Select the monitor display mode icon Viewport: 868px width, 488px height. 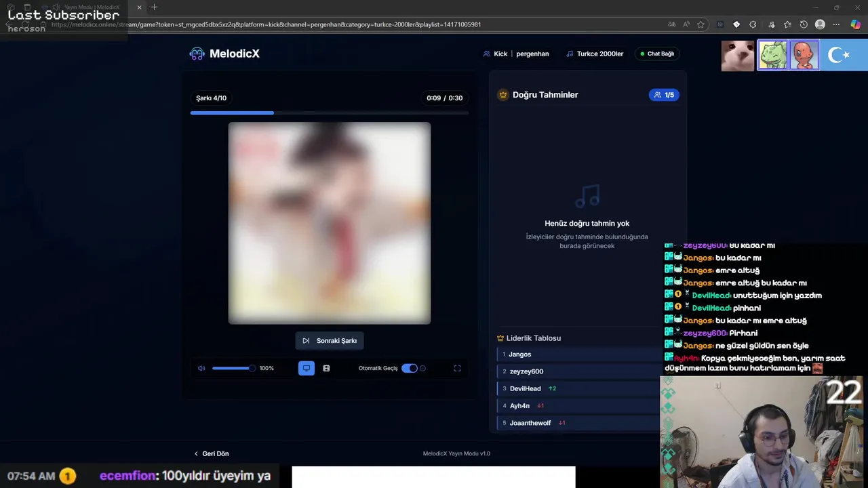[x=307, y=368]
